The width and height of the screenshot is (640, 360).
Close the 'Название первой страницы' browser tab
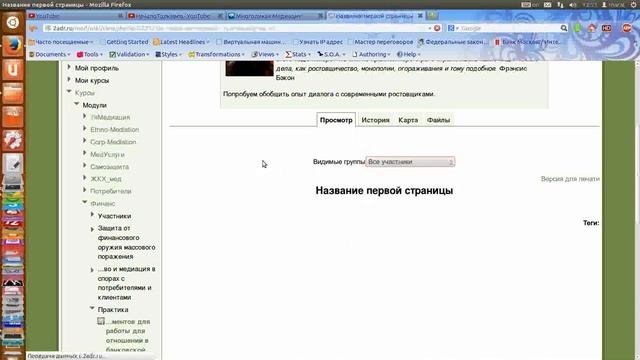click(x=420, y=16)
